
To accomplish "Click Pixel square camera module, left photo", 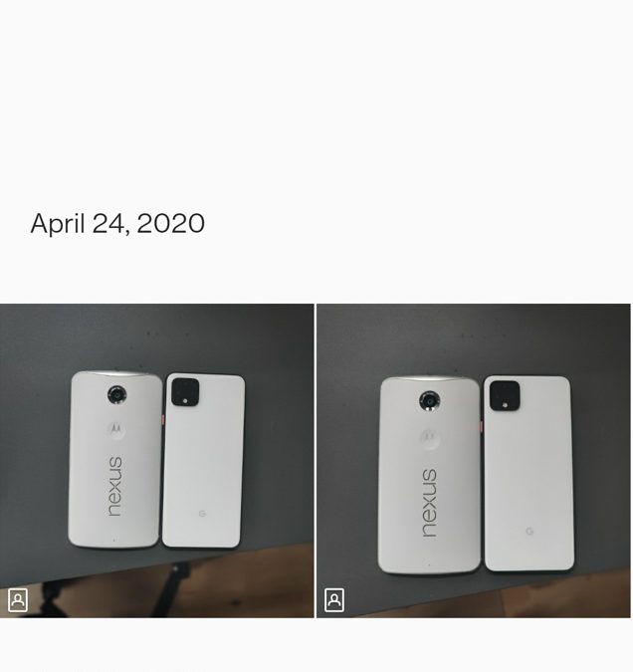I will [x=185, y=392].
